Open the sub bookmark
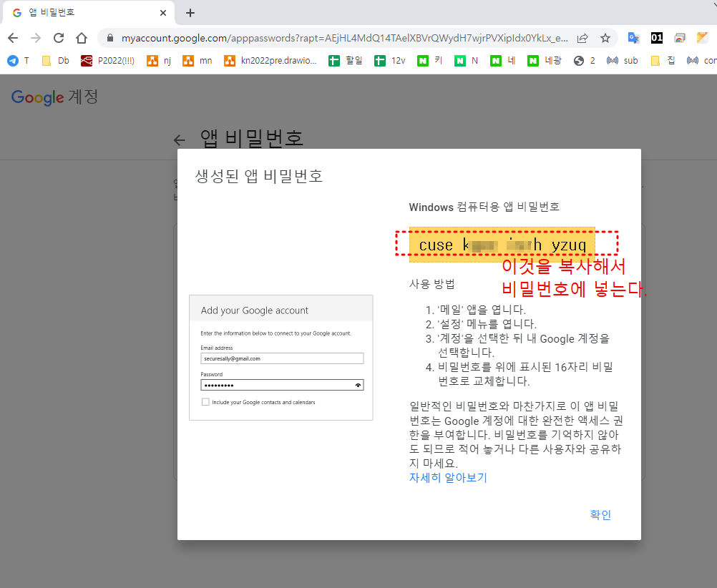The image size is (717, 588). click(622, 60)
